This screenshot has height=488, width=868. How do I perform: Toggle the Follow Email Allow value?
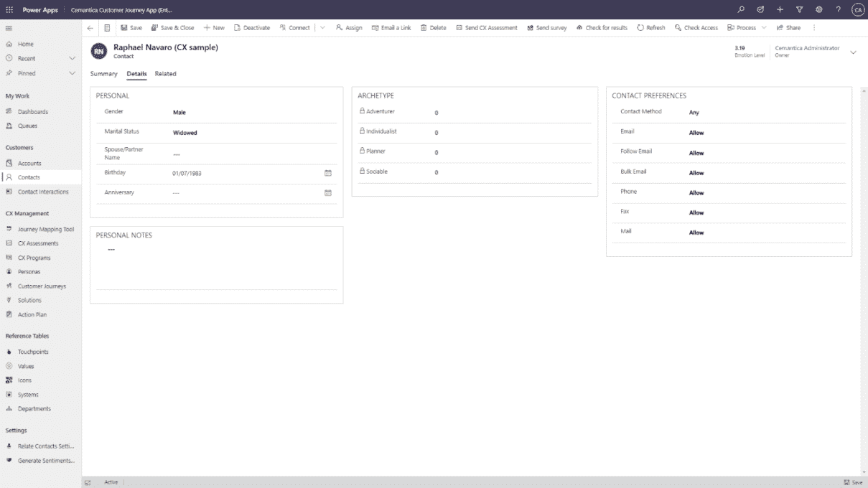coord(696,153)
